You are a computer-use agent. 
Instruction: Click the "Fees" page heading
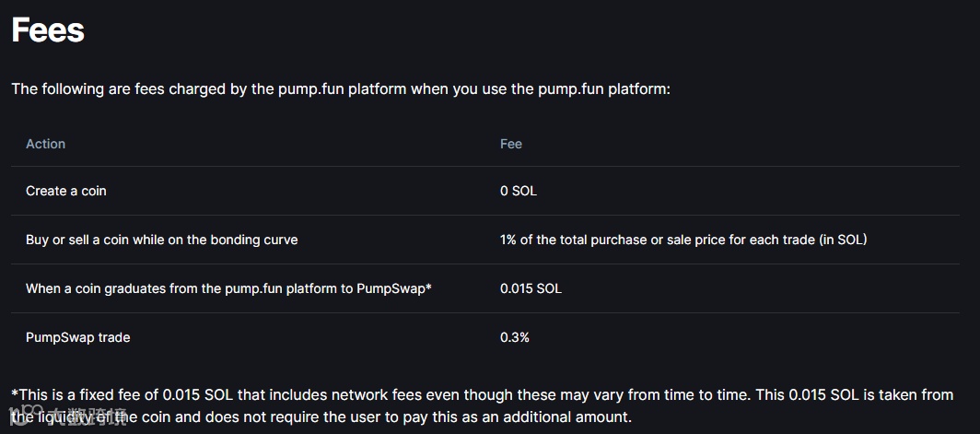[x=48, y=30]
